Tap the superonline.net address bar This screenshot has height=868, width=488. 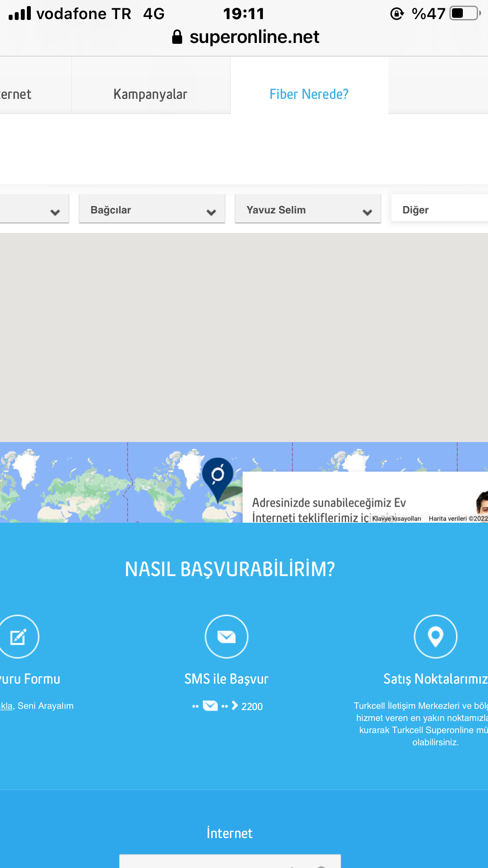coord(245,37)
